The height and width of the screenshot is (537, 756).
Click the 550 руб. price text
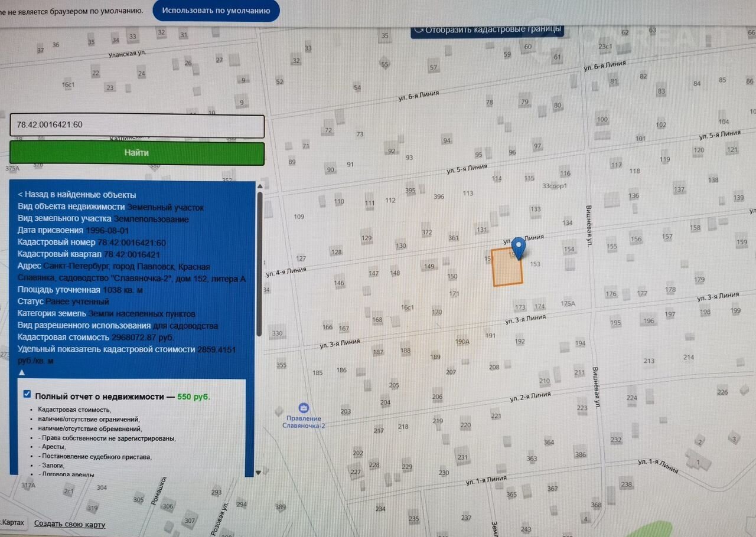pos(193,397)
